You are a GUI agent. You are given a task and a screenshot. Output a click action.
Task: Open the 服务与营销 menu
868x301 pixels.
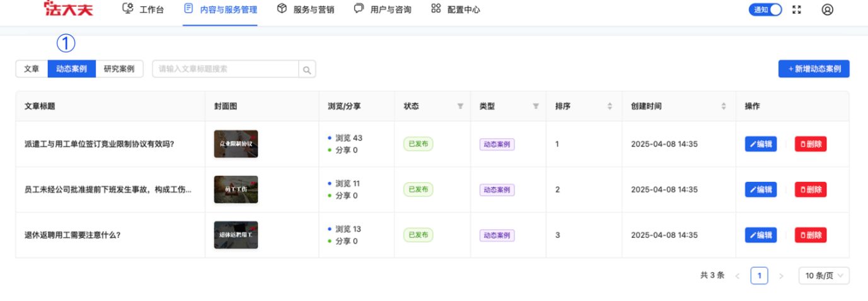click(306, 9)
